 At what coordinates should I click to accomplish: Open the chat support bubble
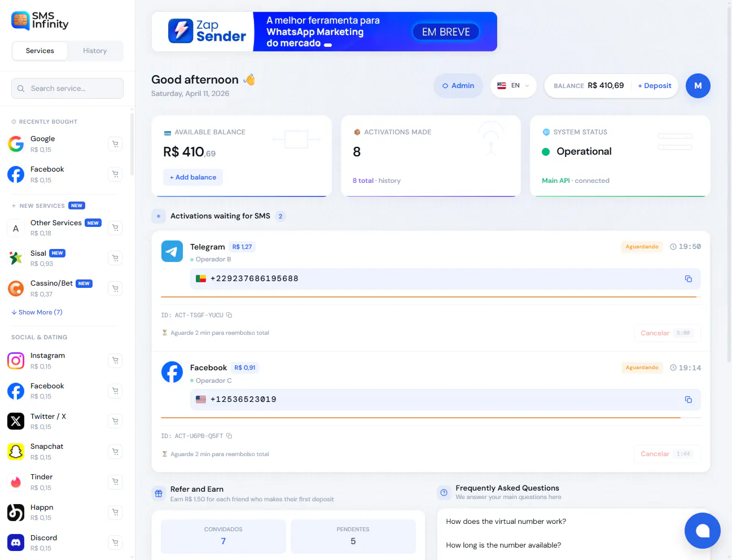click(702, 531)
